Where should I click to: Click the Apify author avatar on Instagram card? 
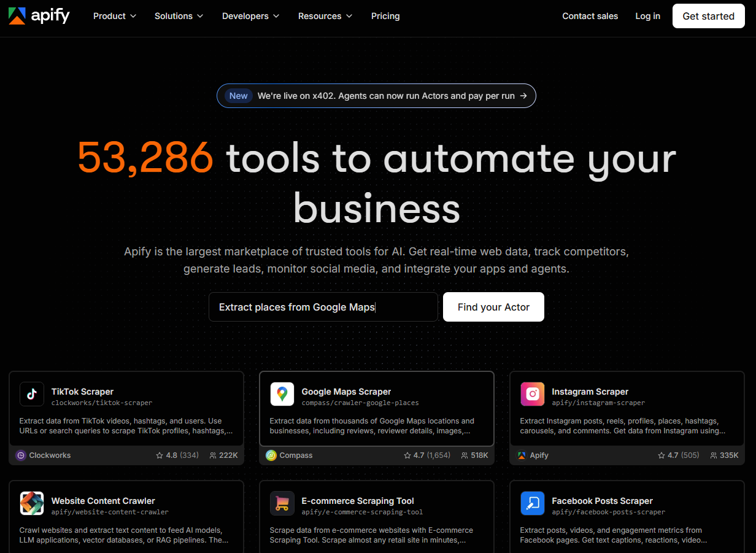(522, 455)
